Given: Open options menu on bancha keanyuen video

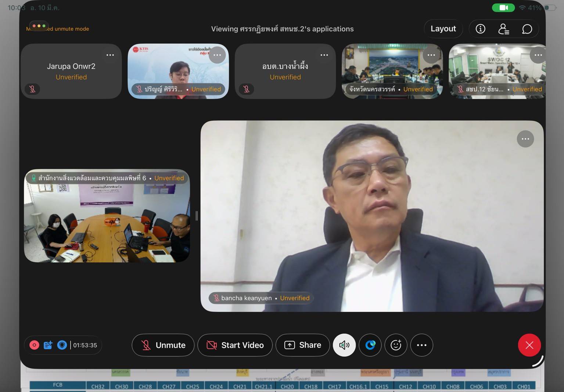Looking at the screenshot, I should click(x=525, y=139).
